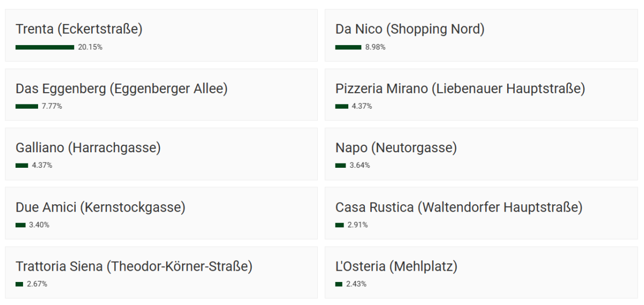Click the 7.77% bar under Das Eggenberg

click(x=27, y=106)
